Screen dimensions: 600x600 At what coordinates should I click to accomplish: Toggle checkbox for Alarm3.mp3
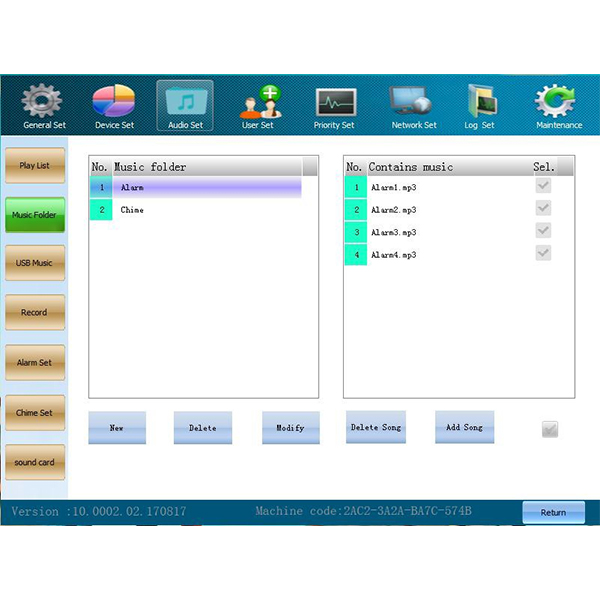click(x=543, y=231)
